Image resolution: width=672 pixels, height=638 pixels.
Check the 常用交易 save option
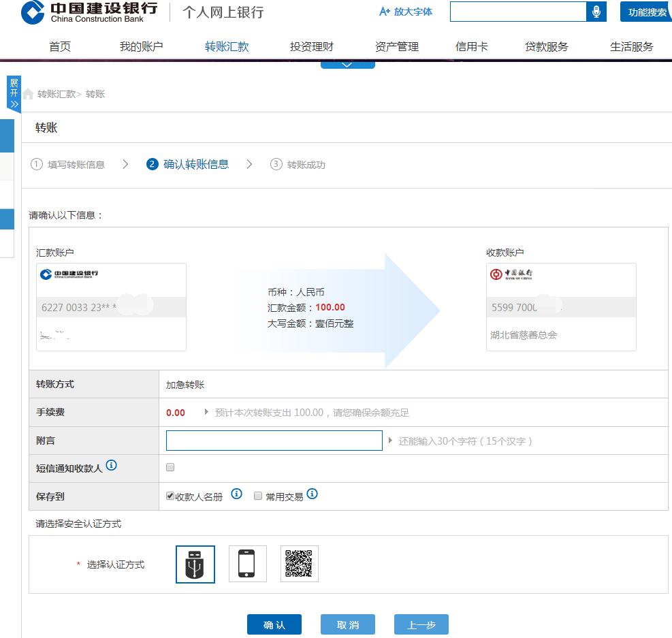coord(257,496)
